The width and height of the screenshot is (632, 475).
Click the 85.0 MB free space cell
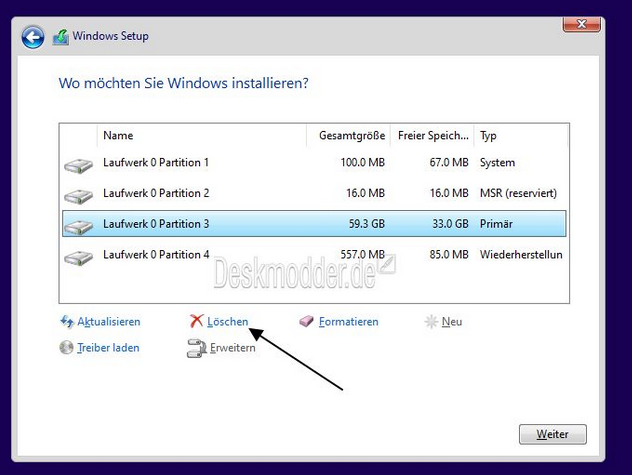[x=449, y=254]
